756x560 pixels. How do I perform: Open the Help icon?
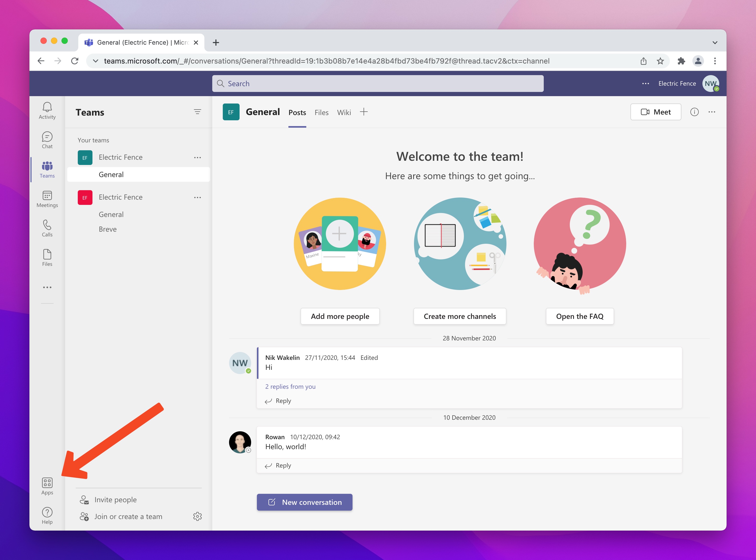pos(47,516)
